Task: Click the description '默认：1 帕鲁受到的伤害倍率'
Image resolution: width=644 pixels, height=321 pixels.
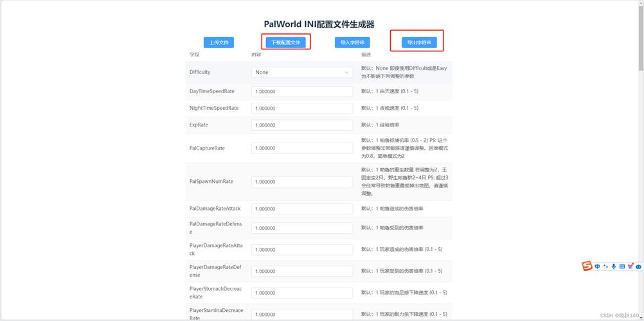Action: click(392, 228)
